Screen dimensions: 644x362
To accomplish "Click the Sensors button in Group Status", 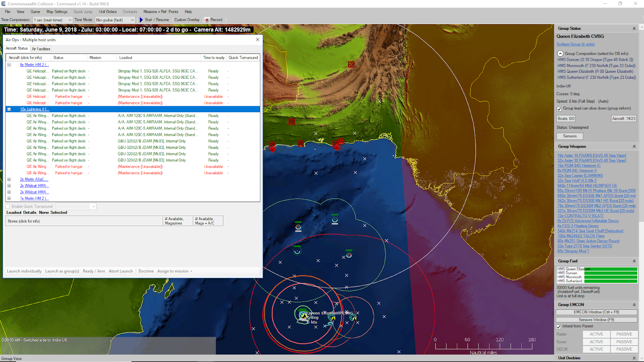I will pos(570,136).
